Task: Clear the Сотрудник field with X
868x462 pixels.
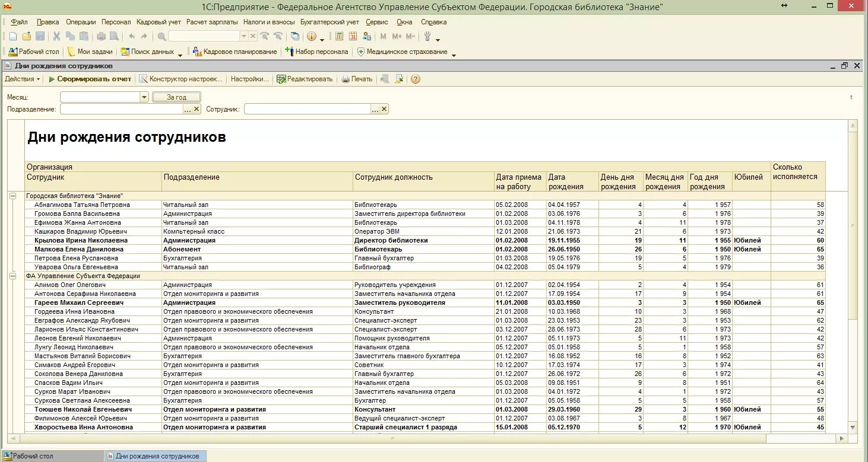Action: coord(384,109)
